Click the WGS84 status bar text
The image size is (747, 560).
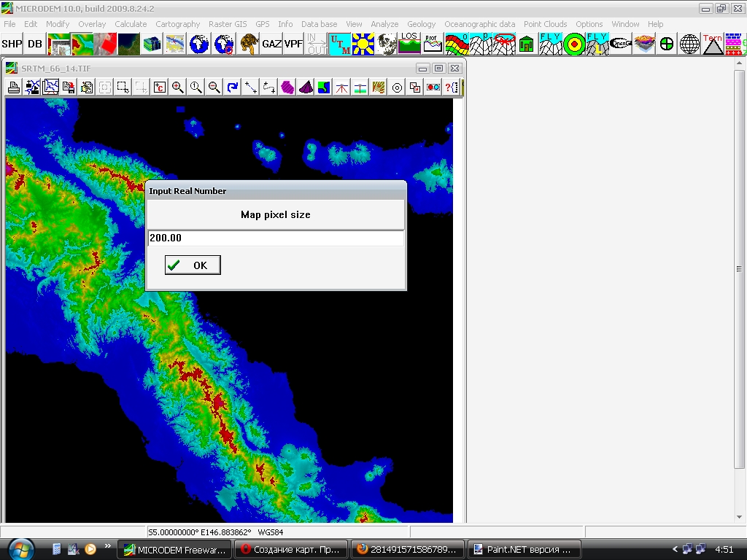coord(271,532)
